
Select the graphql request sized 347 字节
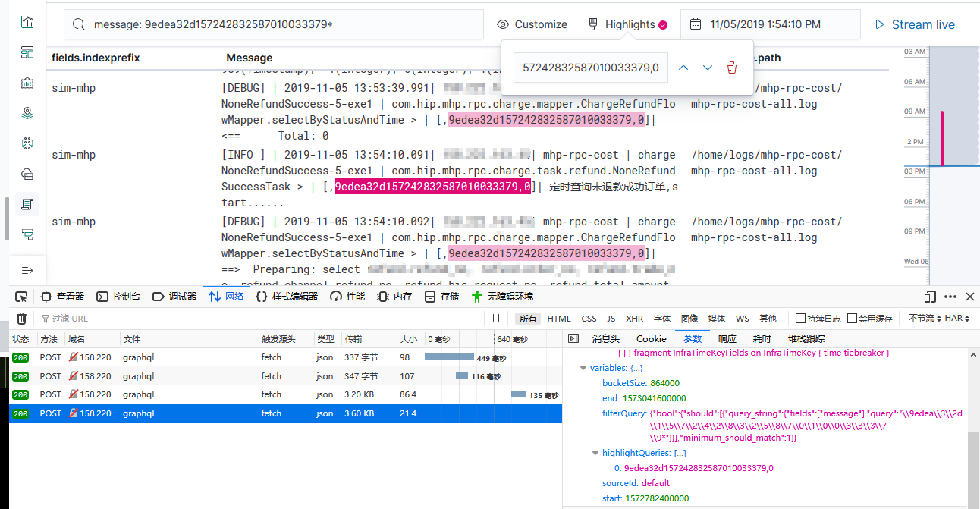pos(285,375)
